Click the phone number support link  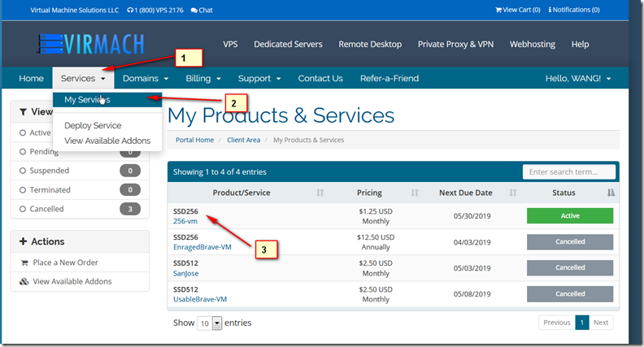tap(154, 11)
